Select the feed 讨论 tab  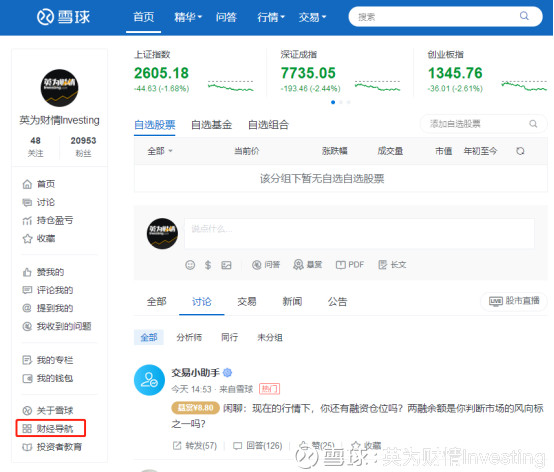[x=202, y=302]
